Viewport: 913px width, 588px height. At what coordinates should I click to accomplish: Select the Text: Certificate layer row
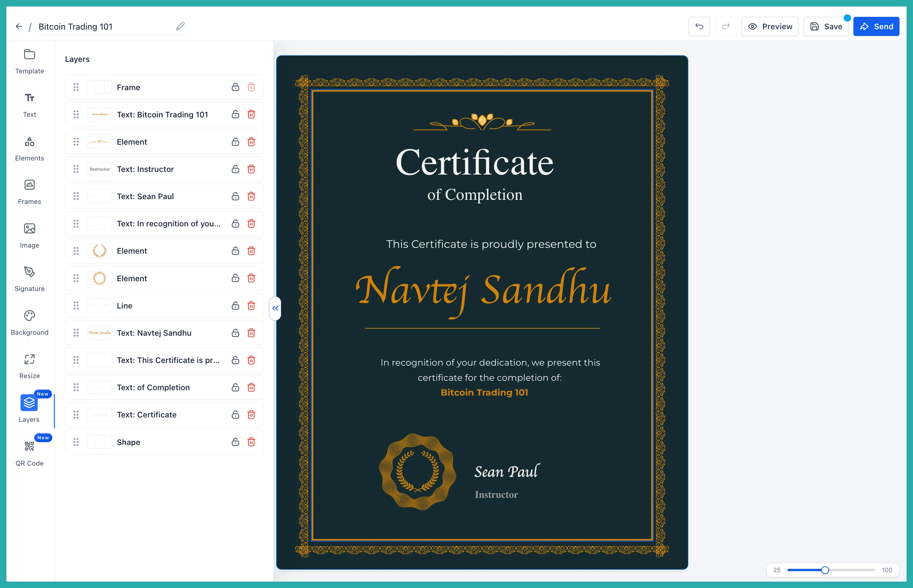pos(164,414)
